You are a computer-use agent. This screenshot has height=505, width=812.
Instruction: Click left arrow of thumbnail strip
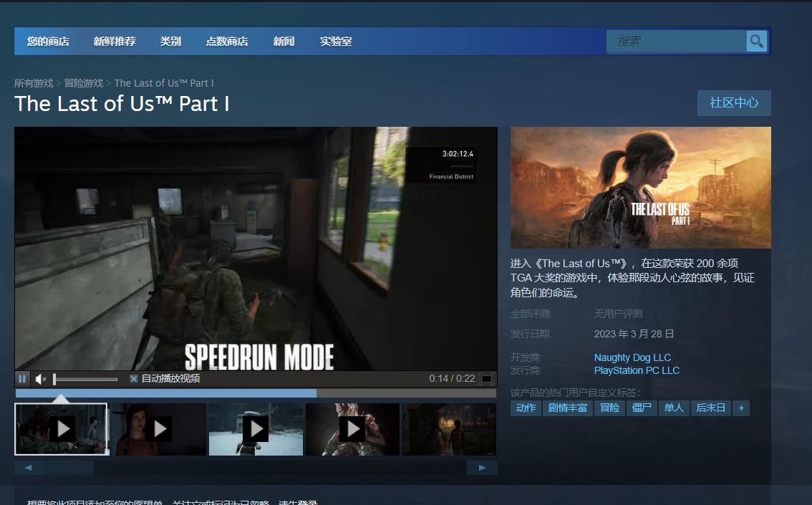pyautogui.click(x=29, y=468)
